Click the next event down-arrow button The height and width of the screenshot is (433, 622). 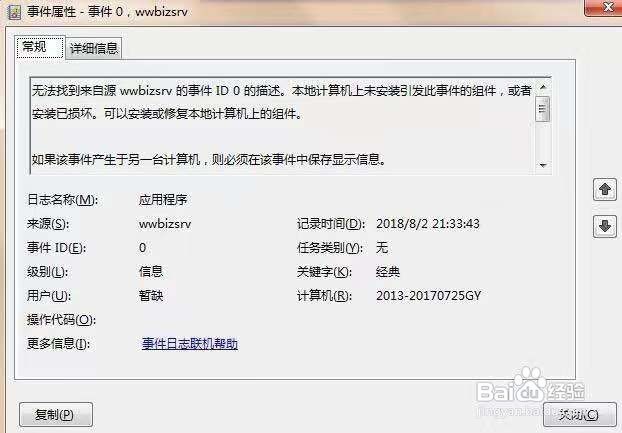tap(605, 226)
